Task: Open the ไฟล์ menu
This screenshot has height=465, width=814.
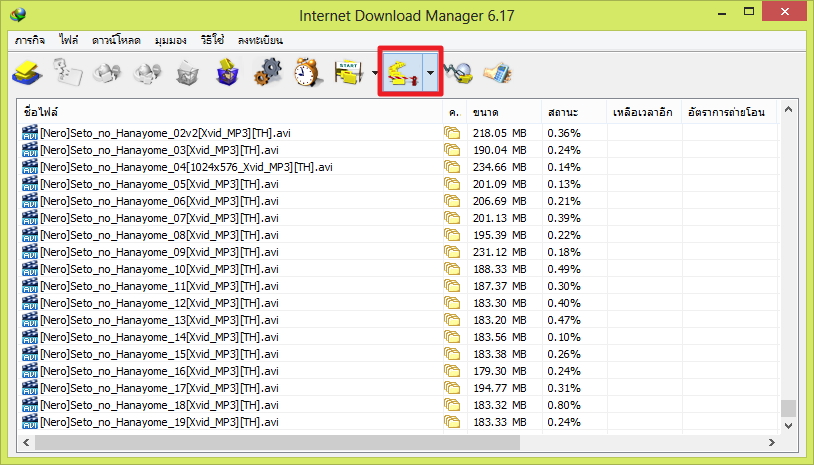Action: coord(69,40)
